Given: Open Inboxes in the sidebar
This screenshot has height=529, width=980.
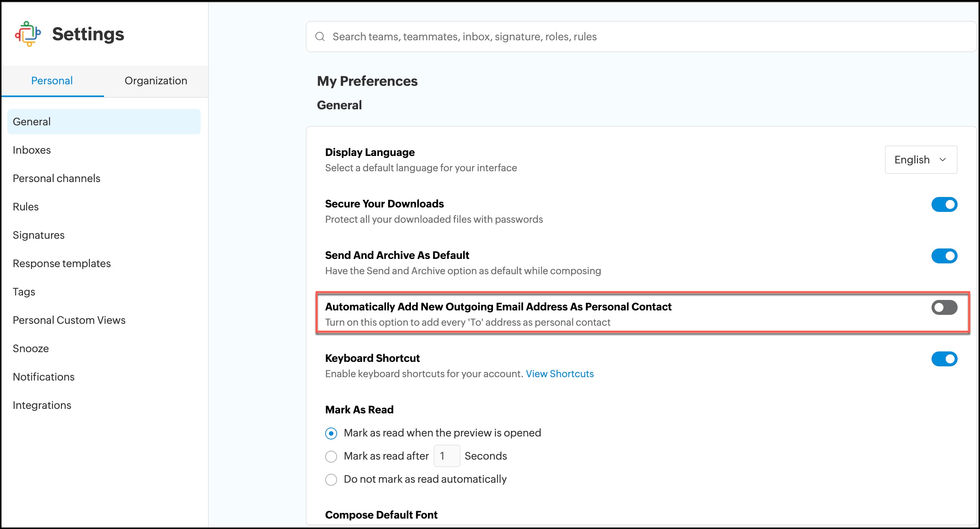Looking at the screenshot, I should pos(32,150).
